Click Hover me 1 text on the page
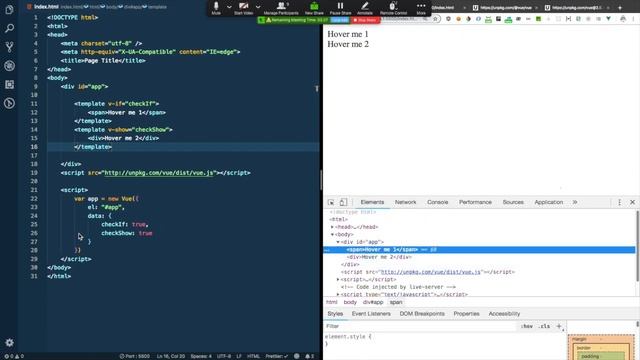Screen dimensions: 640x360 point(348,34)
